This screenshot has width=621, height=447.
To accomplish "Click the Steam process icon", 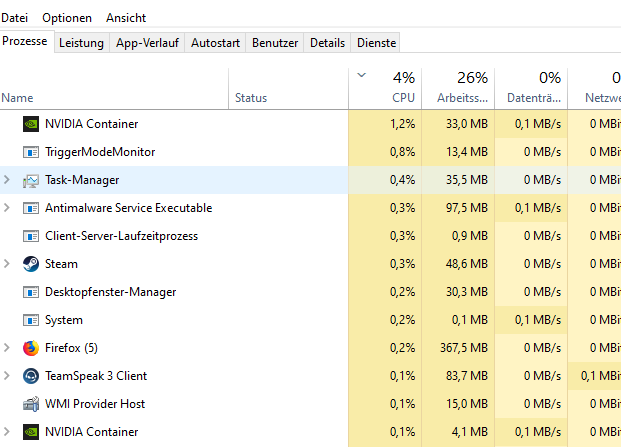I will tap(30, 264).
